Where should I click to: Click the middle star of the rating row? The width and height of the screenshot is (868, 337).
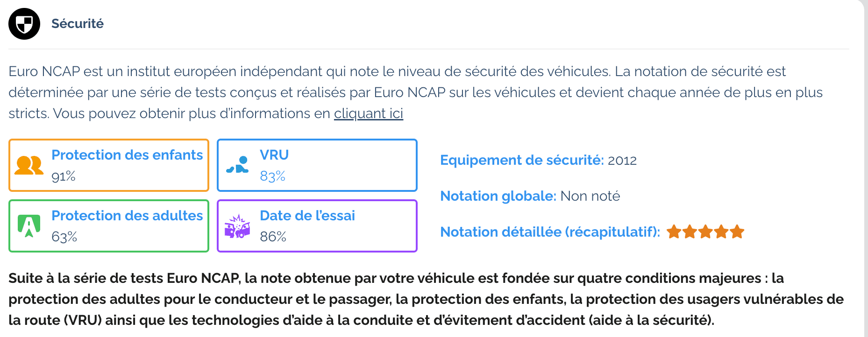(706, 231)
